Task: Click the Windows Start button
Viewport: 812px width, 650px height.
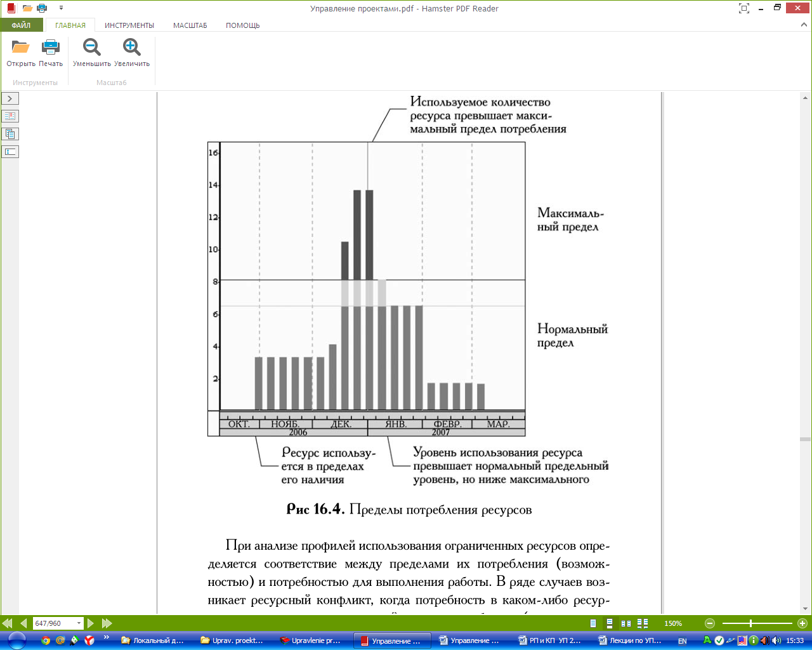Action: tap(17, 640)
